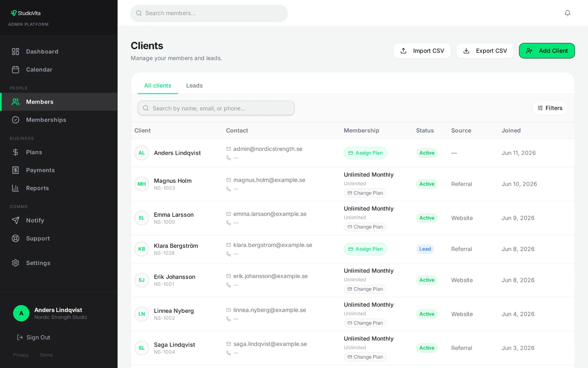Screen dimensions: 588x368
Task: Click Klara Bergström's name
Action: (176, 246)
